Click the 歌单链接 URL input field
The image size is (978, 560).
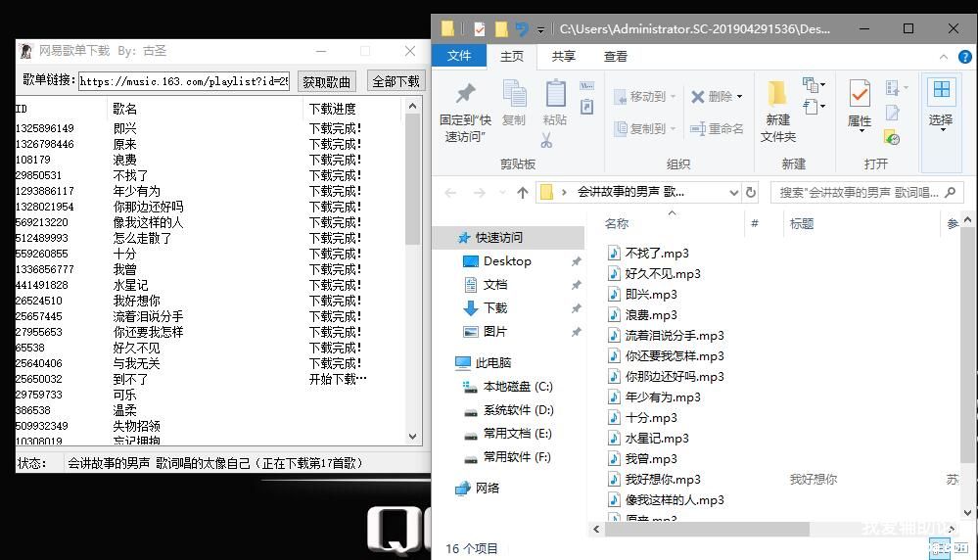(x=184, y=81)
